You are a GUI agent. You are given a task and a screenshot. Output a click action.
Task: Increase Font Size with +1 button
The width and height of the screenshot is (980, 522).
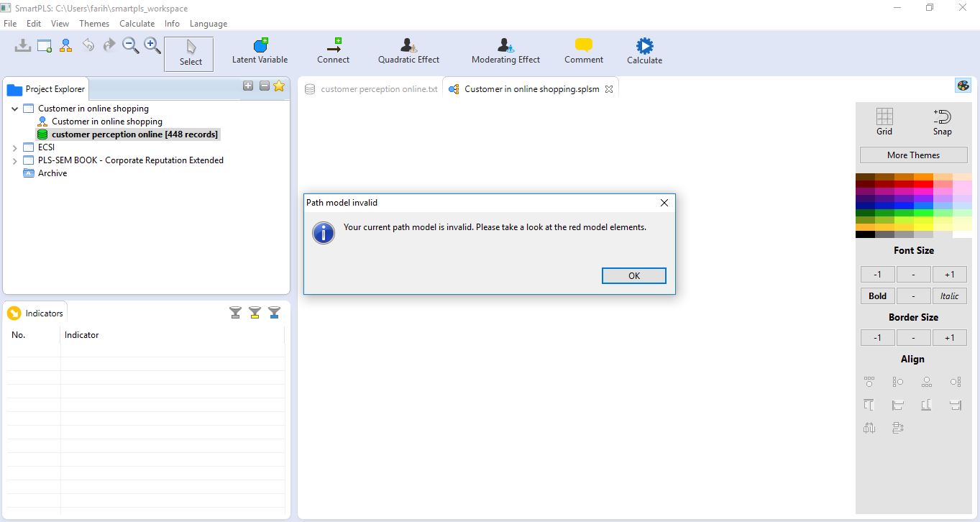(x=950, y=274)
